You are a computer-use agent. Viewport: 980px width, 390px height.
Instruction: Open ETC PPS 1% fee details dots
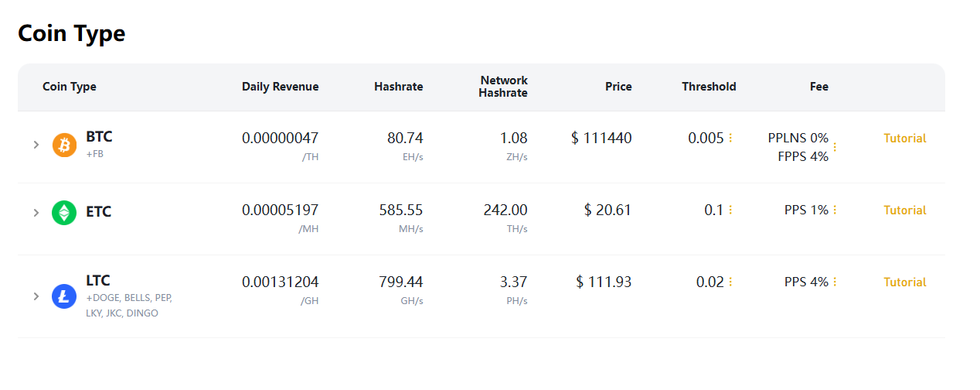(835, 210)
